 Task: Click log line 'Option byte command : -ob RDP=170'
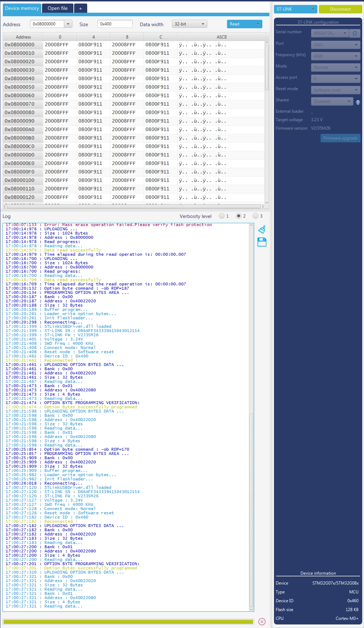[x=67, y=449]
